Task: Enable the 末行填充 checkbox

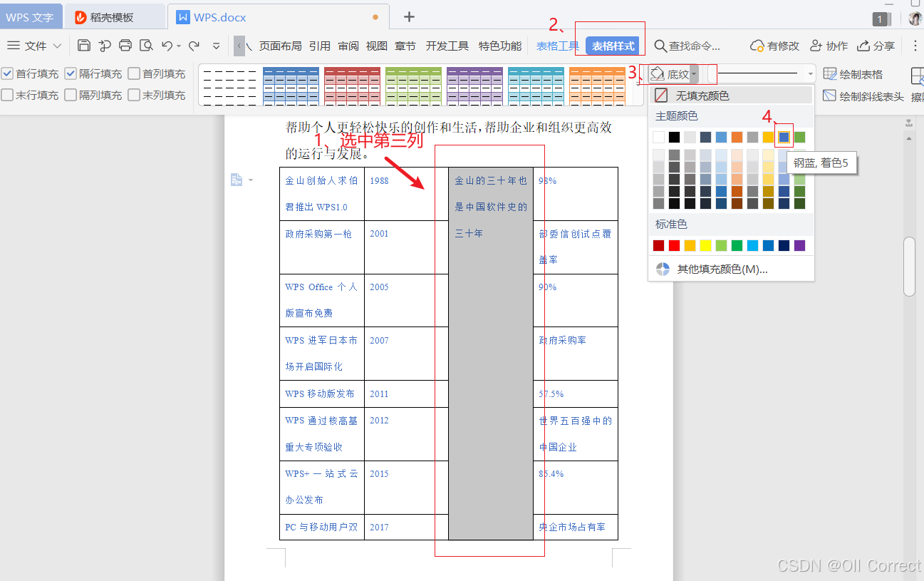Action: [x=7, y=95]
